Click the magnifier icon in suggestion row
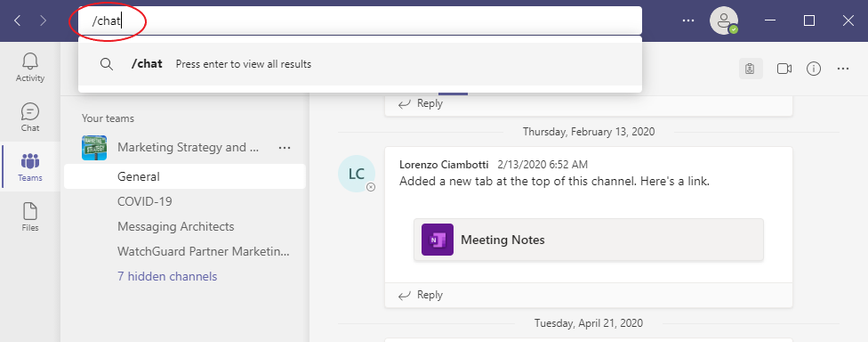The width and height of the screenshot is (868, 342). point(107,64)
